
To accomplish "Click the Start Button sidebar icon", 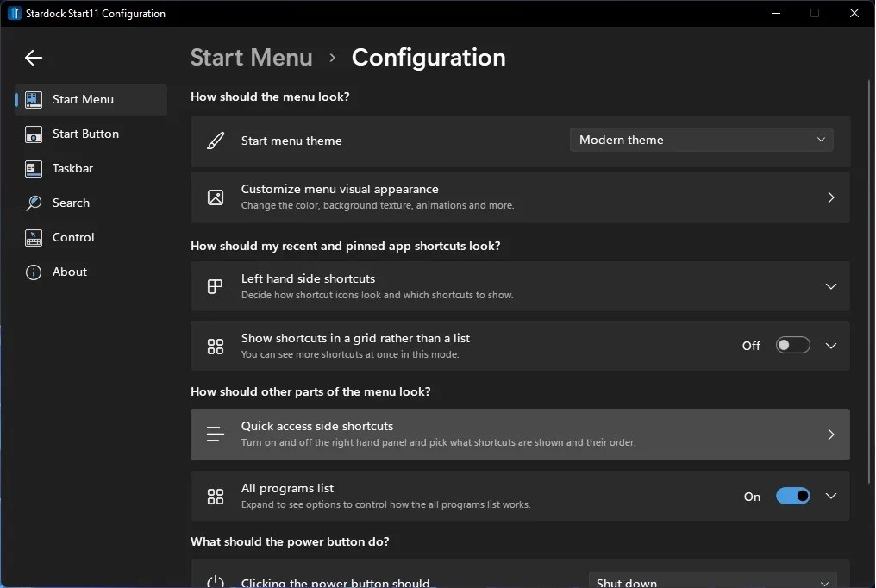I will (34, 134).
